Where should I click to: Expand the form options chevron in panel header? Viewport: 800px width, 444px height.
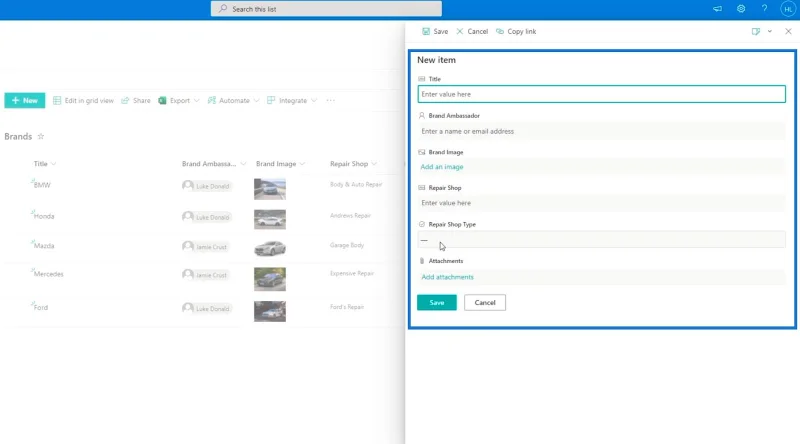point(770,31)
